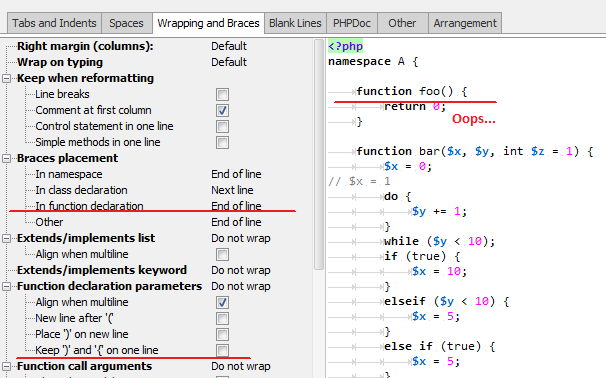This screenshot has width=606, height=378.
Task: Change Function call arguments Do not wrap value
Action: [241, 366]
